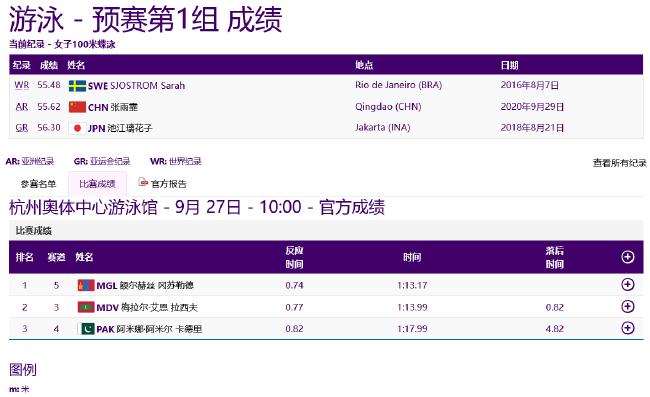
Task: Expand details for the MGL swimmer row
Action: pos(628,285)
